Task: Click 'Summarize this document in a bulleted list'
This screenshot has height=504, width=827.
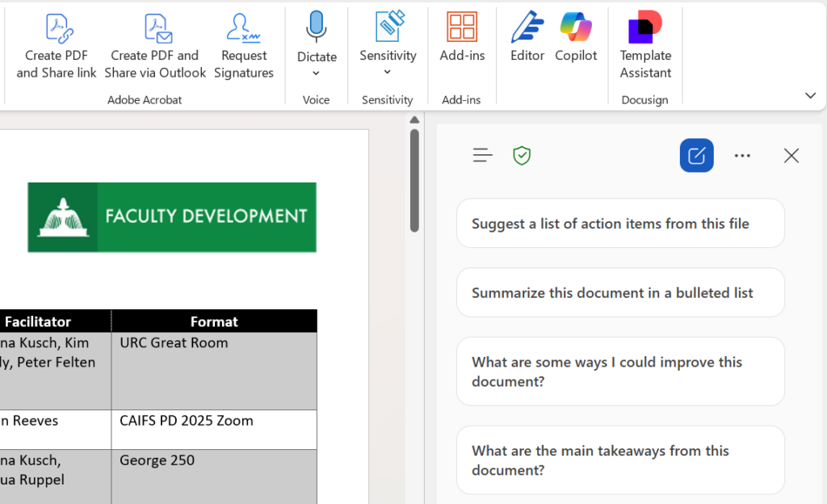Action: (619, 292)
